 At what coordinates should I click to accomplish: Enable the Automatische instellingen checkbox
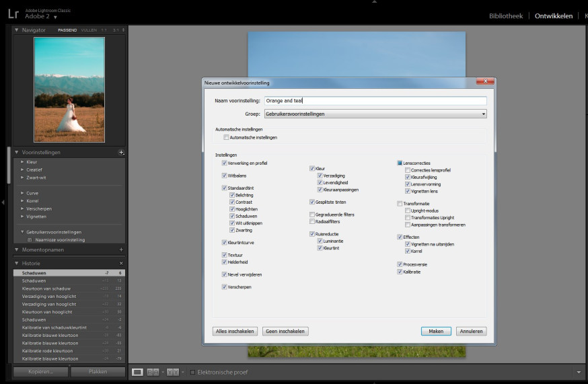(x=226, y=137)
